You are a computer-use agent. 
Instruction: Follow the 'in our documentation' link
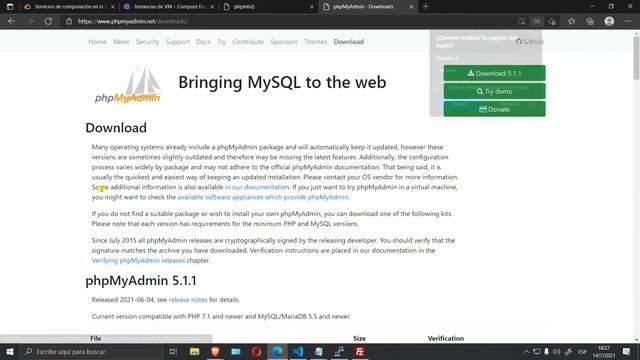(257, 187)
